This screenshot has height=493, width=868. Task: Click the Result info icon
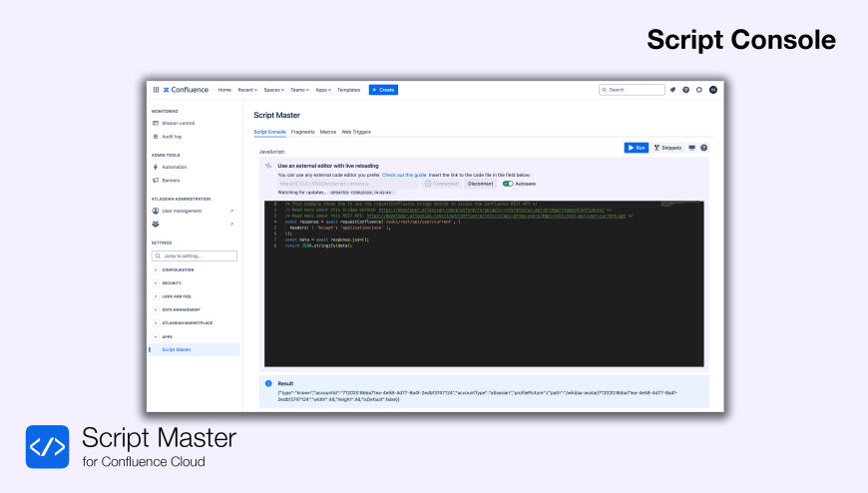268,383
